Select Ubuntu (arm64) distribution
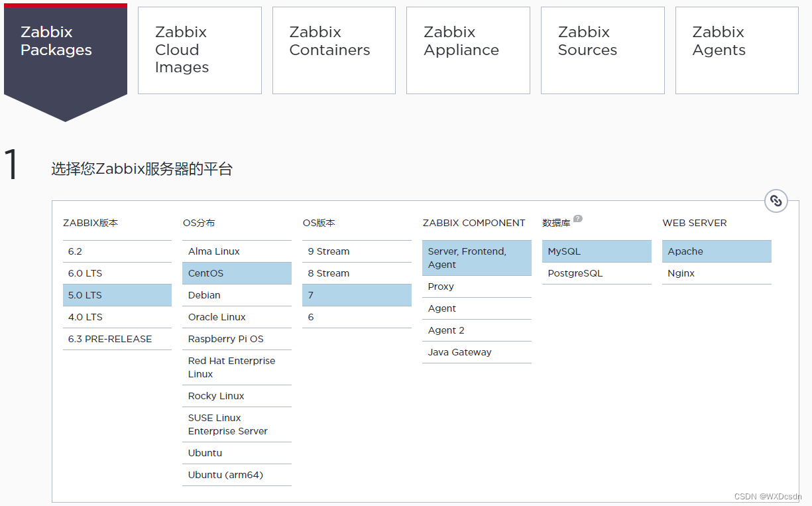812x506 pixels. pos(237,474)
